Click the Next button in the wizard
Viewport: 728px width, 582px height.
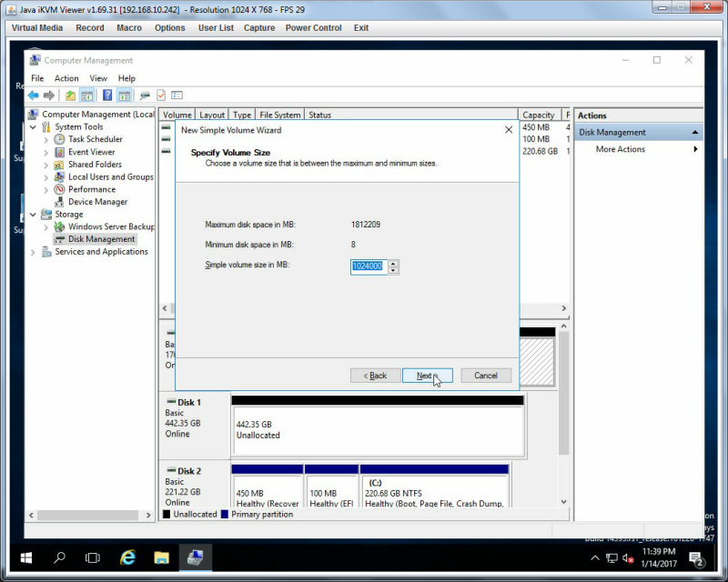pyautogui.click(x=427, y=376)
